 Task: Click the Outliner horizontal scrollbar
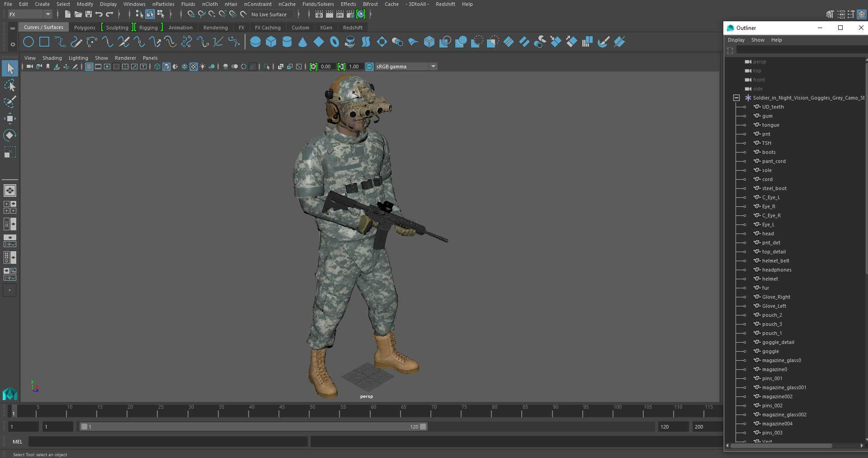(781, 446)
